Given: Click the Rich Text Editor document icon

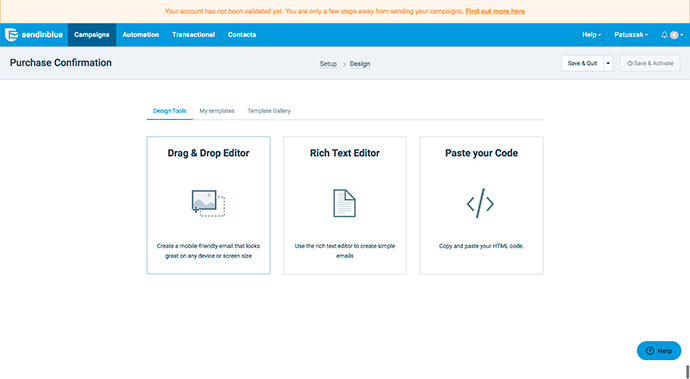Looking at the screenshot, I should [x=345, y=203].
